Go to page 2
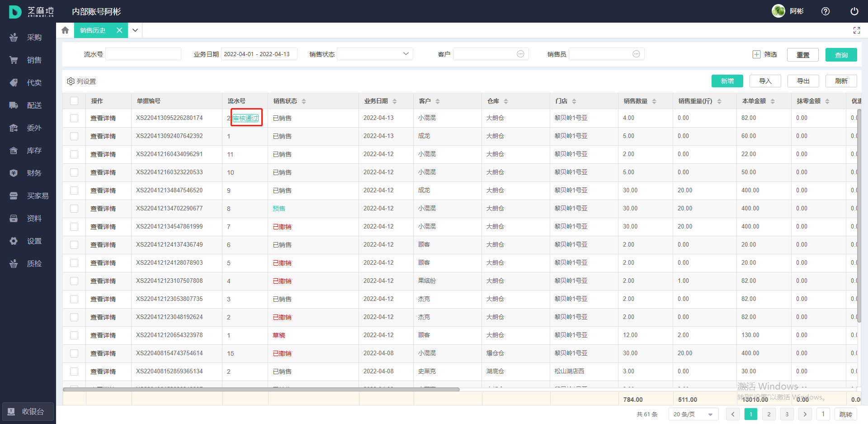The height and width of the screenshot is (424, 868). (x=769, y=414)
